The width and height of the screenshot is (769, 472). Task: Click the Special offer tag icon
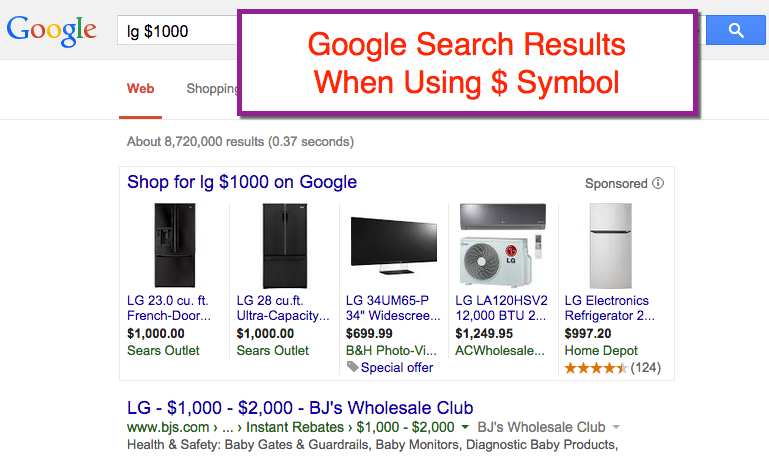point(352,367)
